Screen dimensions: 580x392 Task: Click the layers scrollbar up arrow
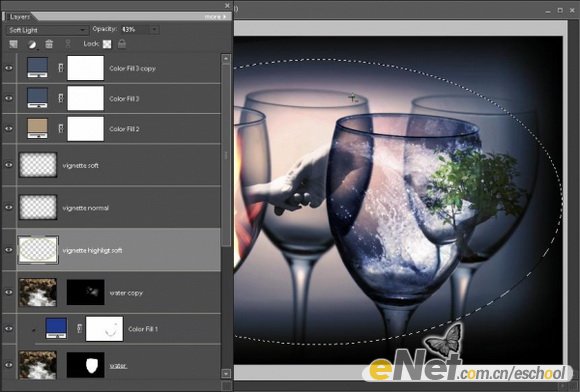pos(226,59)
